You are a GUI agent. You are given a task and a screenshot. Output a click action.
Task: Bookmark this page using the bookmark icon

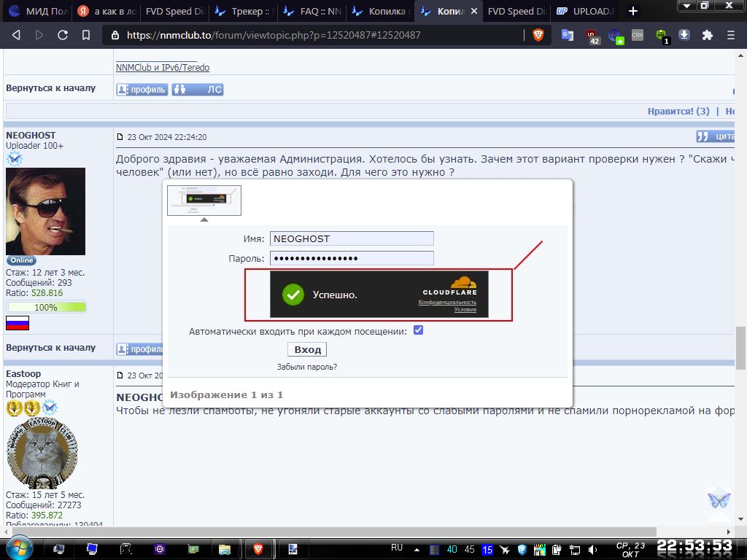pos(86,35)
